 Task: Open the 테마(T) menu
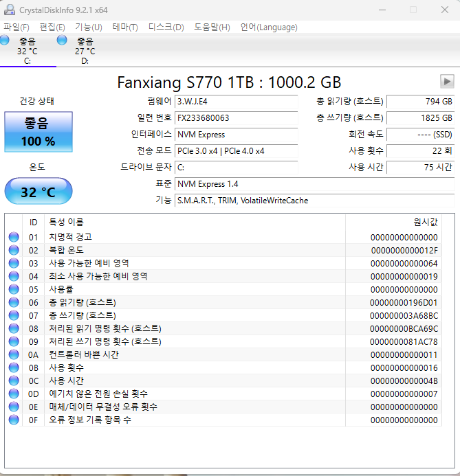click(x=125, y=27)
